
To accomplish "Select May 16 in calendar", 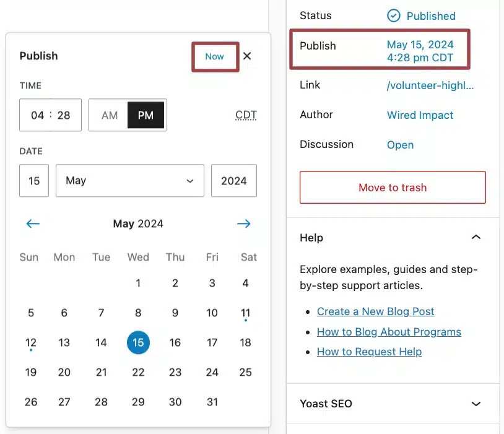I will (175, 342).
